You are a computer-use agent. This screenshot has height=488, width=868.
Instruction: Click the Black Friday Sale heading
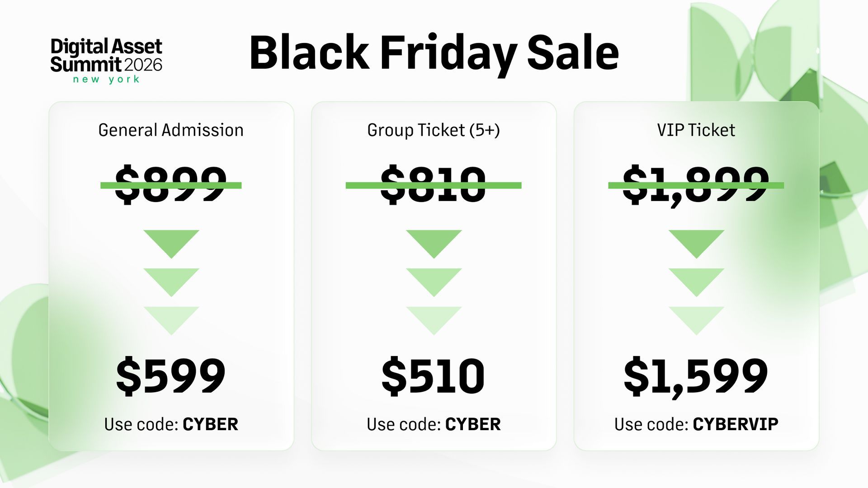coord(434,53)
